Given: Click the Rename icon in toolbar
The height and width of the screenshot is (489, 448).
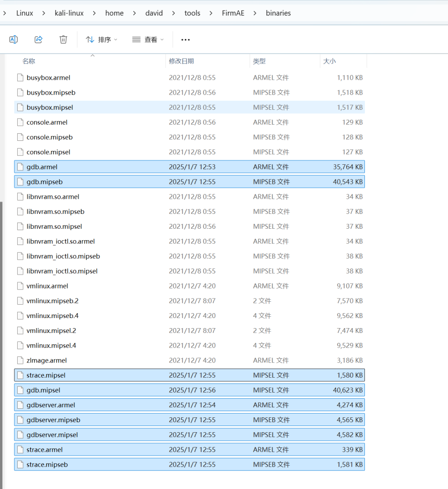Looking at the screenshot, I should point(13,40).
